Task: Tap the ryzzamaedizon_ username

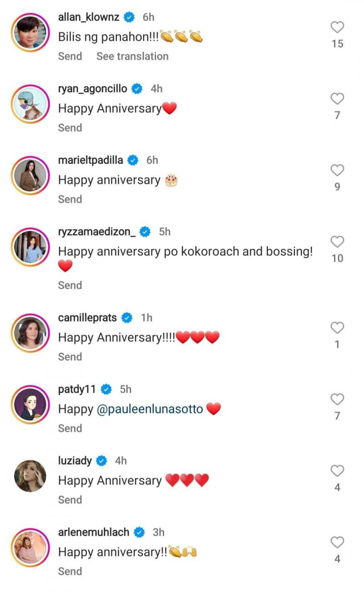Action: click(x=97, y=232)
